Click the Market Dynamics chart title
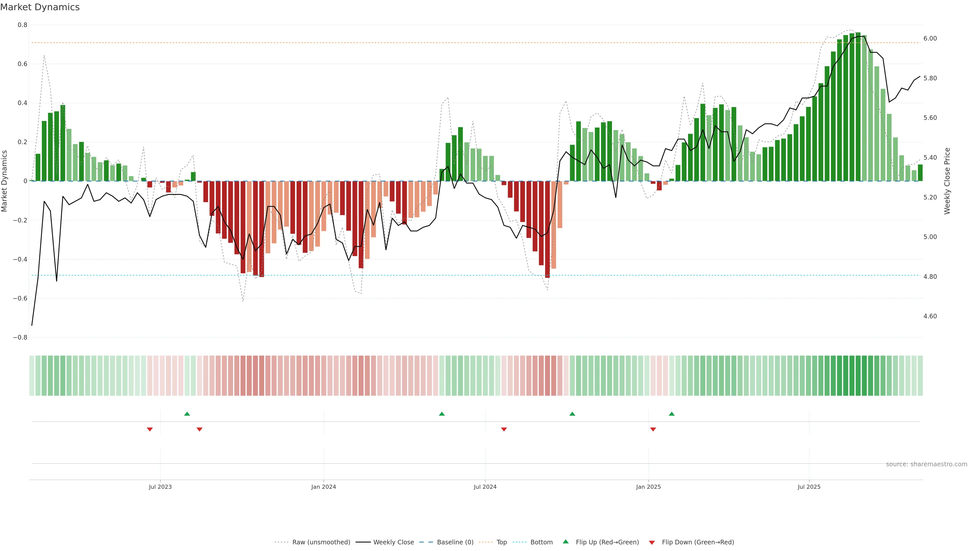The width and height of the screenshot is (980, 551). pyautogui.click(x=40, y=7)
